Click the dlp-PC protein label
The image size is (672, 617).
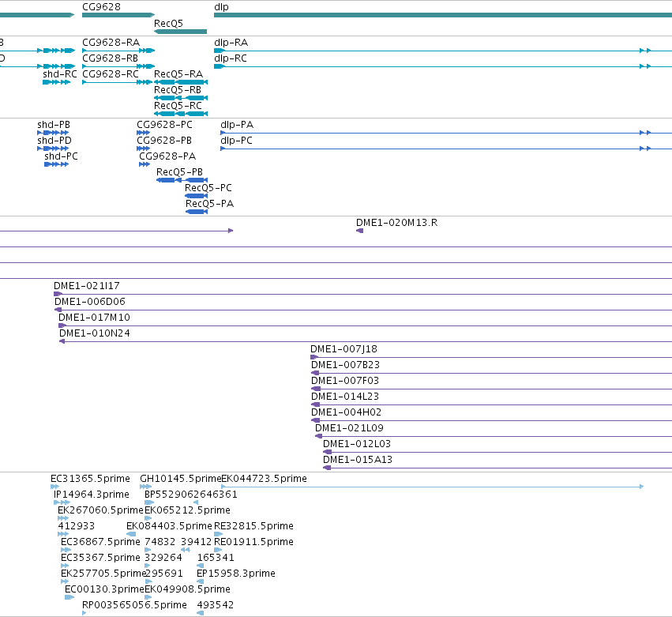point(237,141)
